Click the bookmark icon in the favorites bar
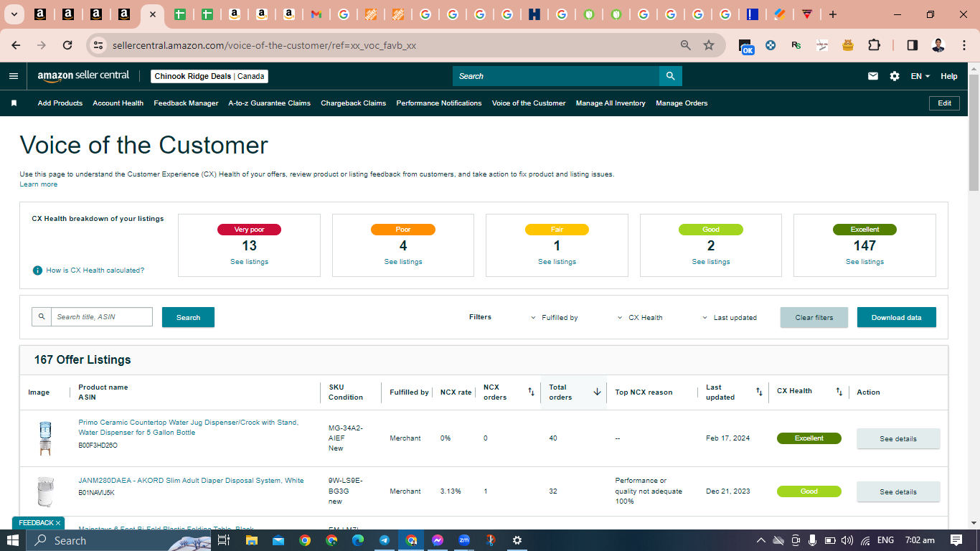This screenshot has height=551, width=980. 14,103
